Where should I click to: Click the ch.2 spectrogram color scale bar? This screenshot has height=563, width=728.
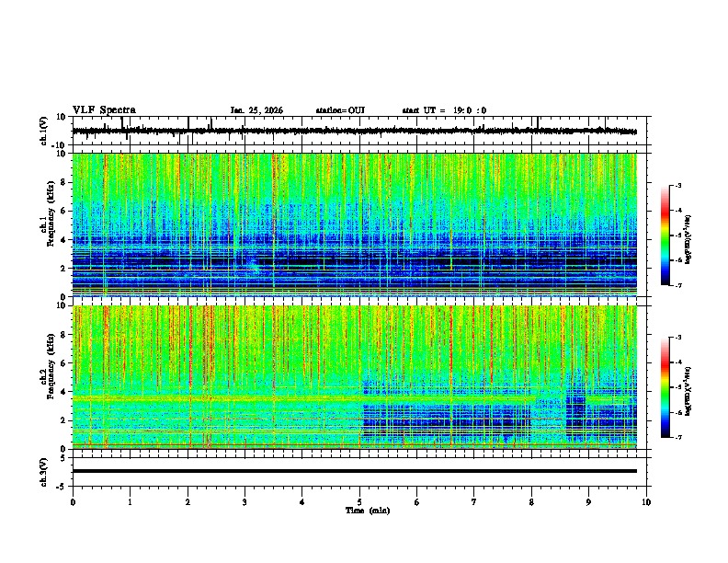click(x=665, y=387)
